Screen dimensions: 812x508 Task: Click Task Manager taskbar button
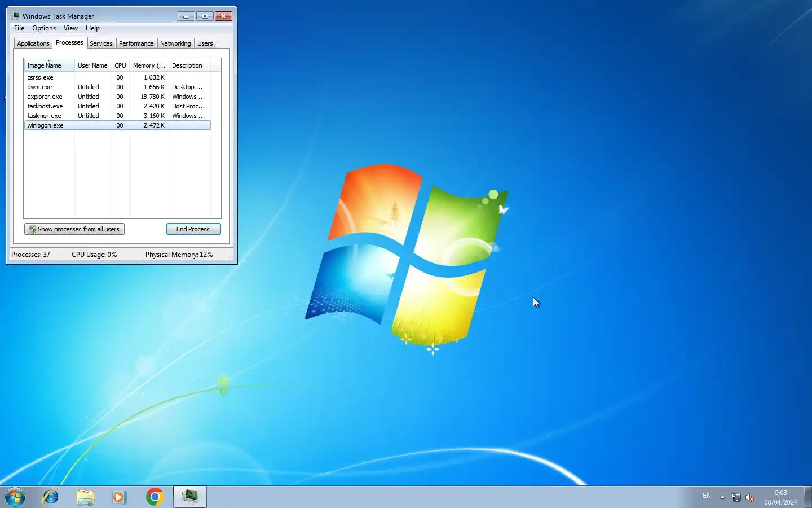(x=189, y=497)
